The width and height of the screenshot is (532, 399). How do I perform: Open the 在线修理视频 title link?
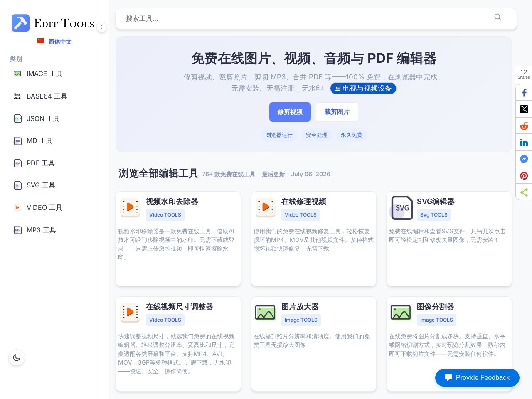[304, 202]
